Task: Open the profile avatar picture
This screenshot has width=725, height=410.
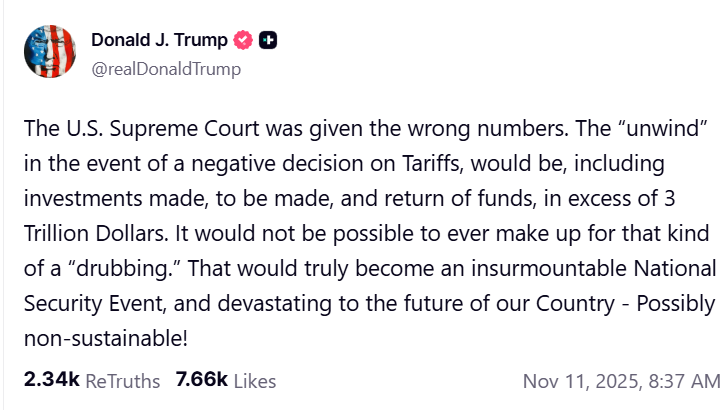Action: (x=50, y=54)
